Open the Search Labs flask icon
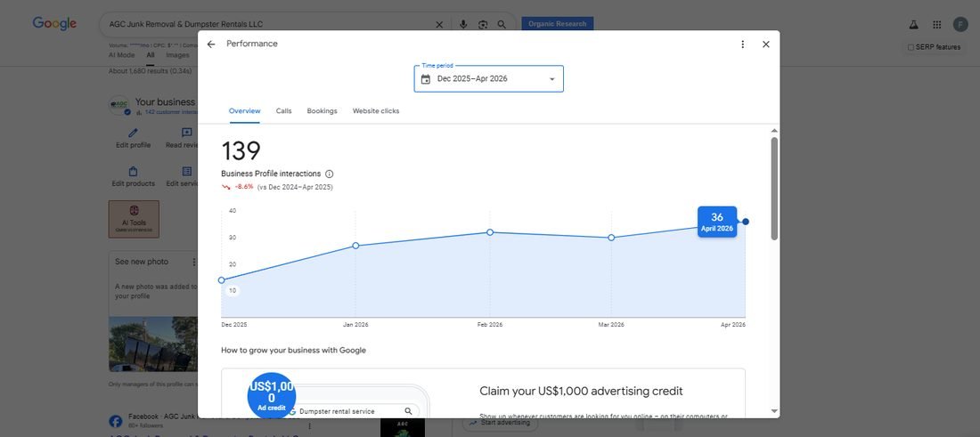980x437 pixels. (x=913, y=24)
